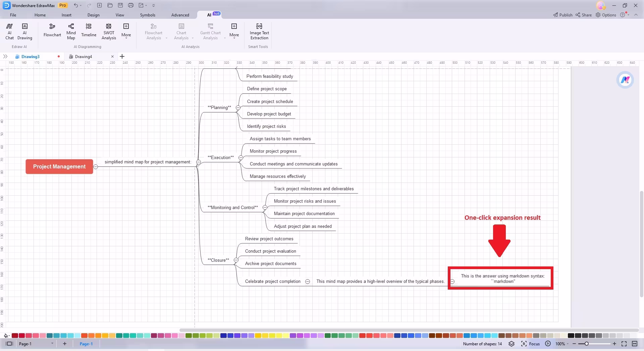Viewport: 644px width, 351px height.
Task: Zoom out with the minus button
Action: tap(574, 344)
